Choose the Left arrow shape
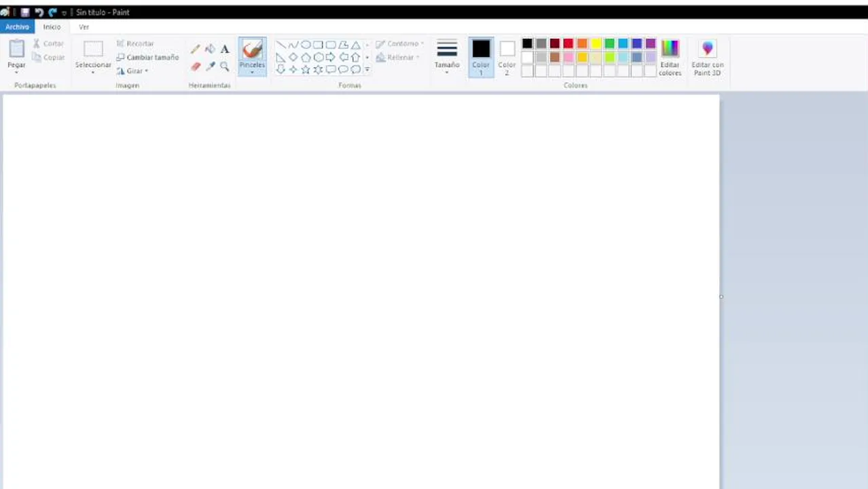The height and width of the screenshot is (489, 868). tap(343, 57)
